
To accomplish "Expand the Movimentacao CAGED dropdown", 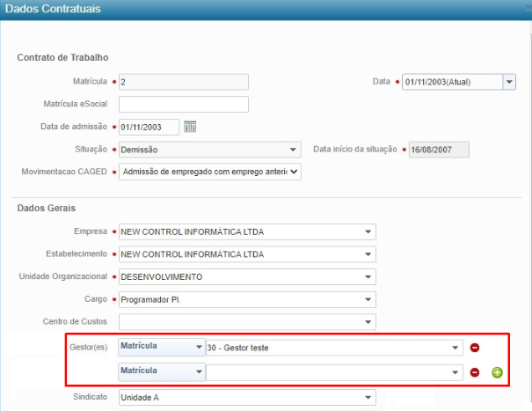I will 293,172.
